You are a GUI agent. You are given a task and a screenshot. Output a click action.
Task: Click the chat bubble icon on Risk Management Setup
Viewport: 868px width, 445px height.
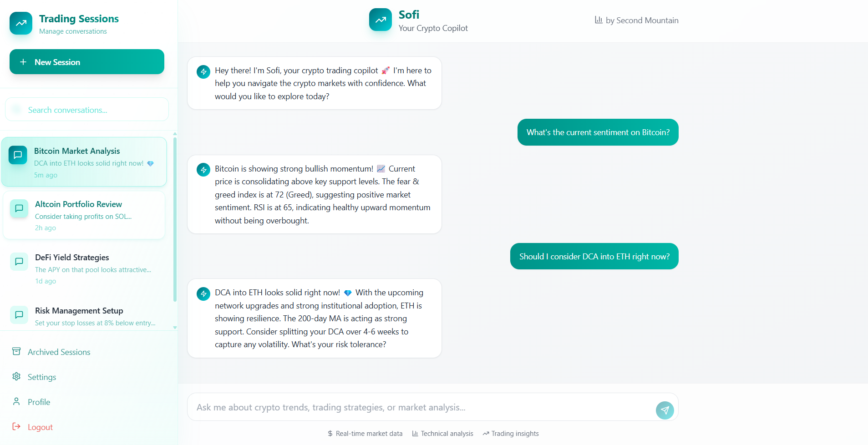point(19,314)
